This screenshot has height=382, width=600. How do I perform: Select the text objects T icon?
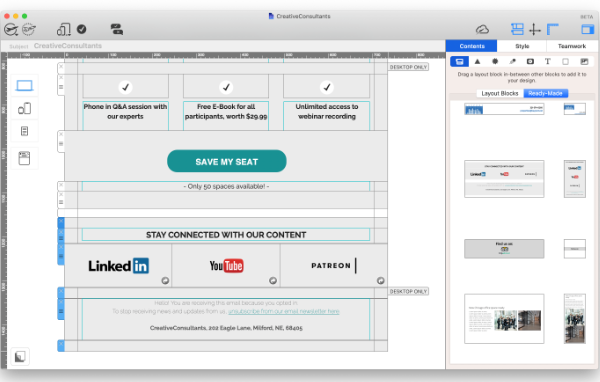548,61
